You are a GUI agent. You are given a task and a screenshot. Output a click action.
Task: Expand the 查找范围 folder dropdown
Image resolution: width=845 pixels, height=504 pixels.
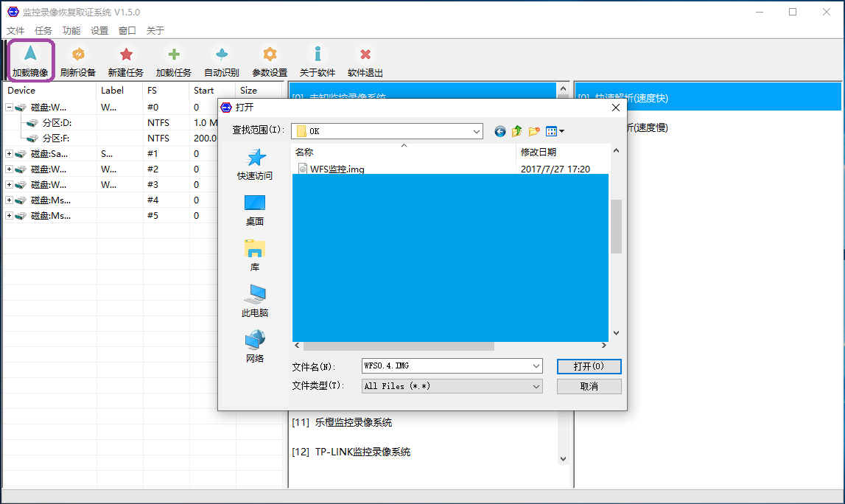pos(477,131)
